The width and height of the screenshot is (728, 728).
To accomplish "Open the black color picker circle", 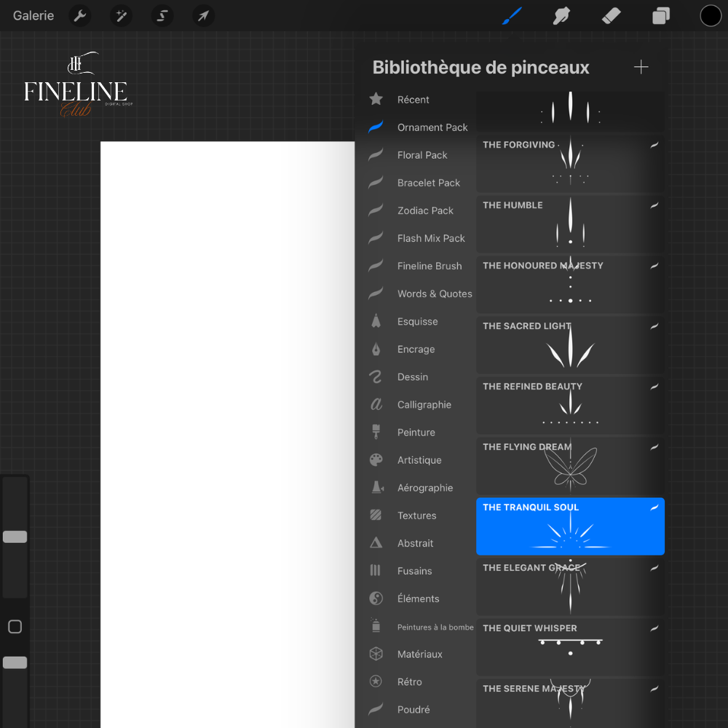I will coord(711,16).
